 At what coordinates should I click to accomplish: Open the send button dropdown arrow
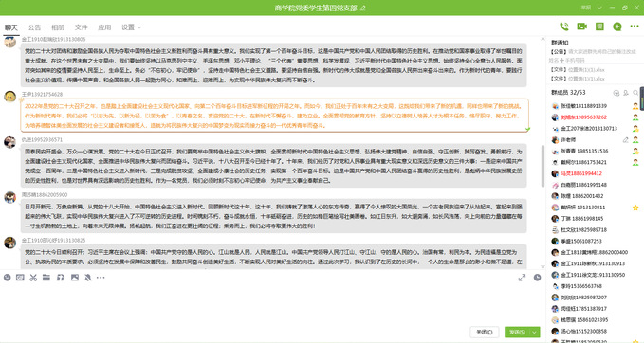[x=535, y=332]
